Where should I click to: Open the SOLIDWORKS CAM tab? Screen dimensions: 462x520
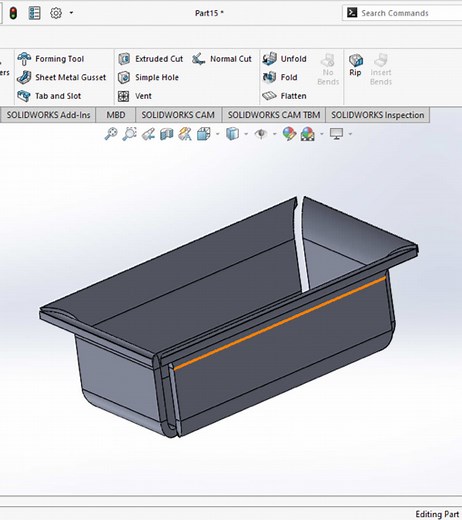178,115
